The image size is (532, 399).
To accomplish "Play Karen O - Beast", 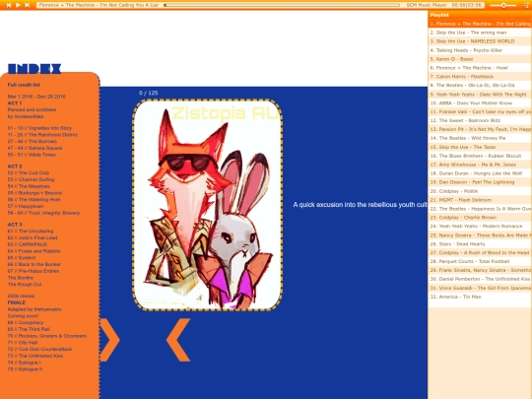I will (480, 59).
